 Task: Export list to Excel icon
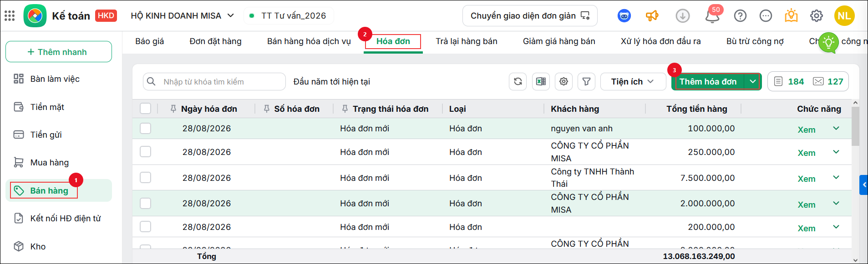click(541, 82)
